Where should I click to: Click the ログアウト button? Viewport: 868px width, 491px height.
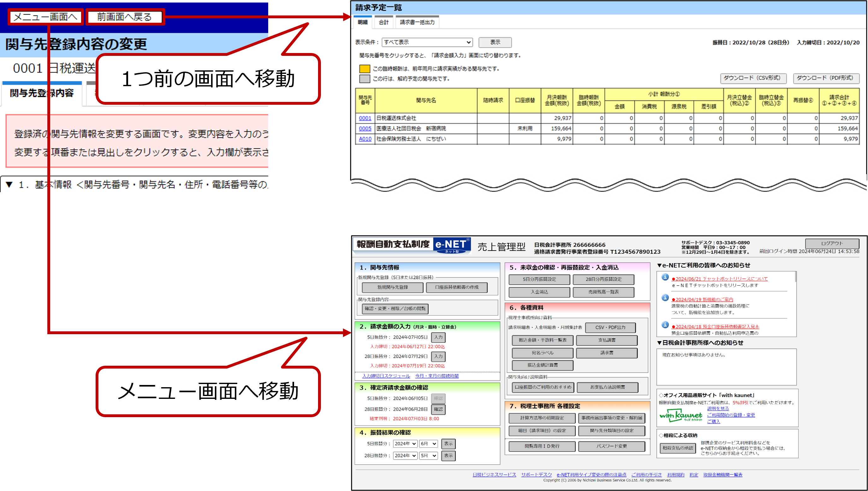[832, 243]
